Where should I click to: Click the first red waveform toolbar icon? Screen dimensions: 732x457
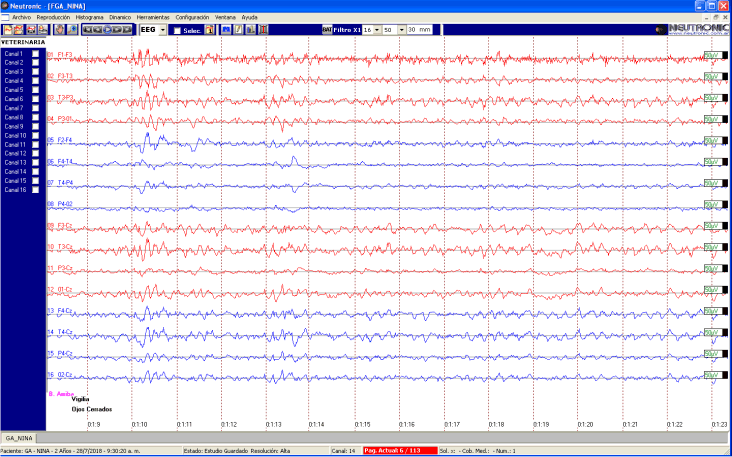(x=7, y=30)
